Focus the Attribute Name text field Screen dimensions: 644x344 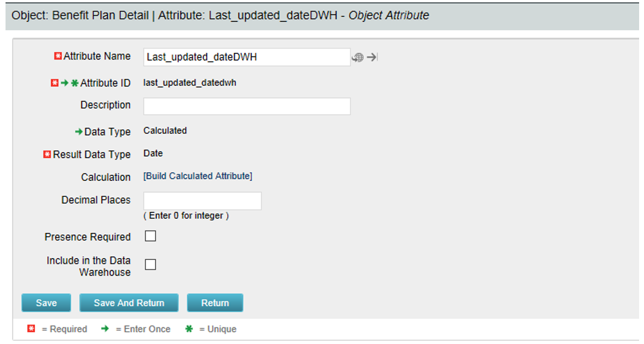pyautogui.click(x=247, y=57)
